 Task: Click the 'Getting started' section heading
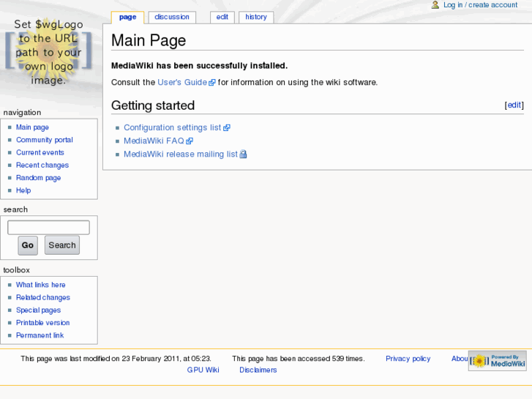click(153, 105)
